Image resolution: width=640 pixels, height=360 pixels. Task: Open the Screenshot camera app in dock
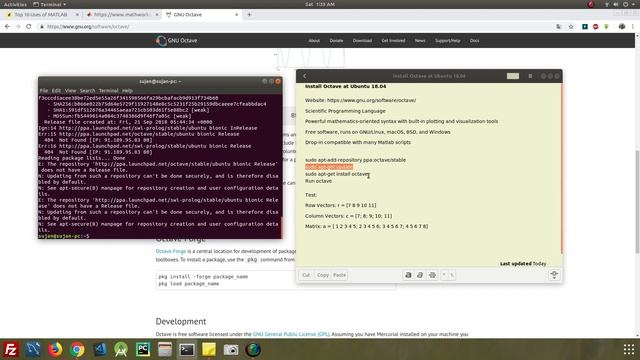click(x=231, y=350)
